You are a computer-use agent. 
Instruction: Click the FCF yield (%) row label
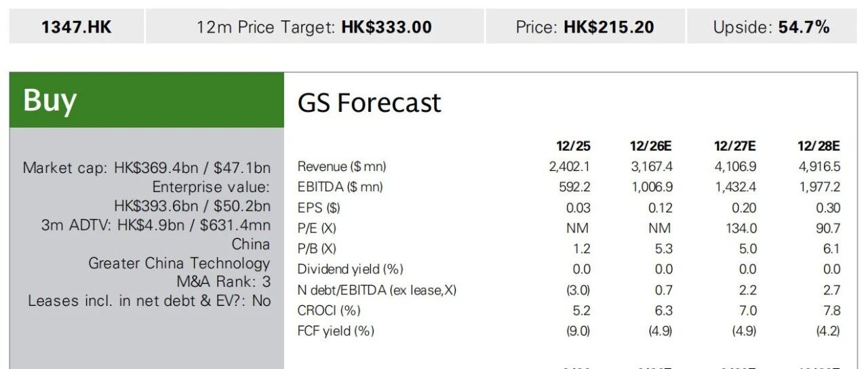pyautogui.click(x=336, y=331)
